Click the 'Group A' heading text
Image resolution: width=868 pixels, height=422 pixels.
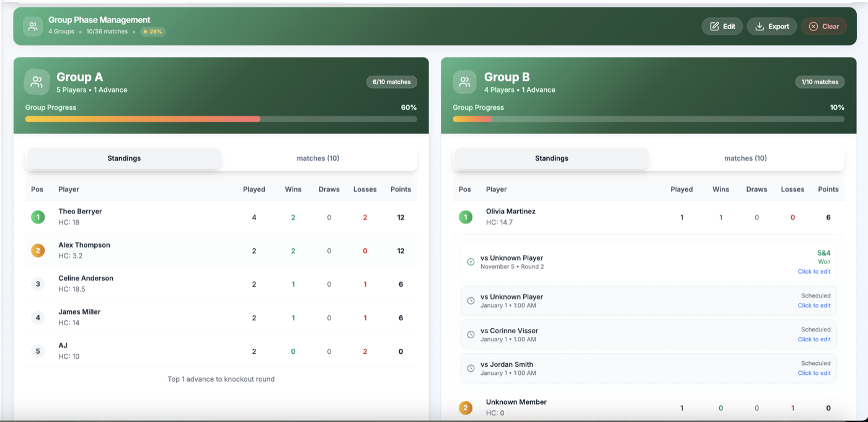[x=79, y=77]
